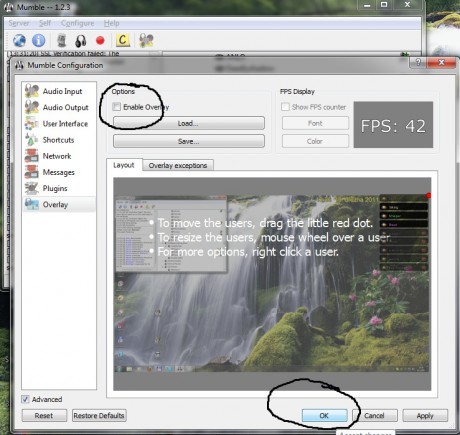Click Restore Defaults button
The image size is (460, 435).
click(99, 416)
